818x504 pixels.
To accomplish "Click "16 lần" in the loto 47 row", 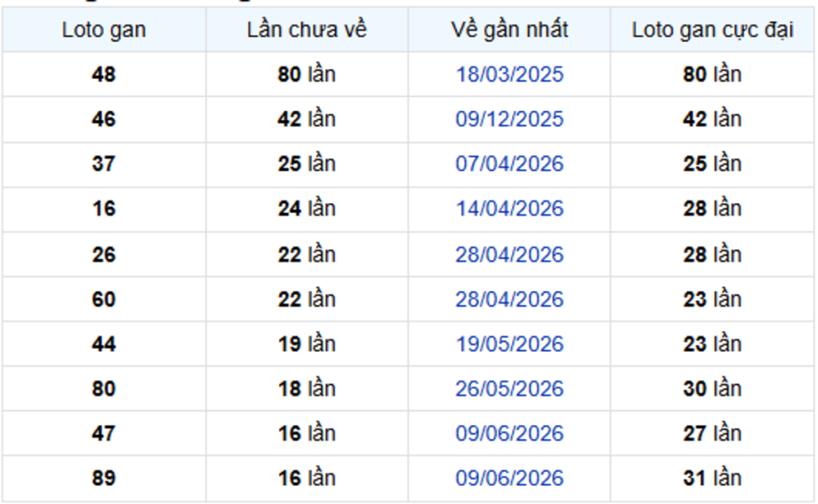I will [307, 434].
